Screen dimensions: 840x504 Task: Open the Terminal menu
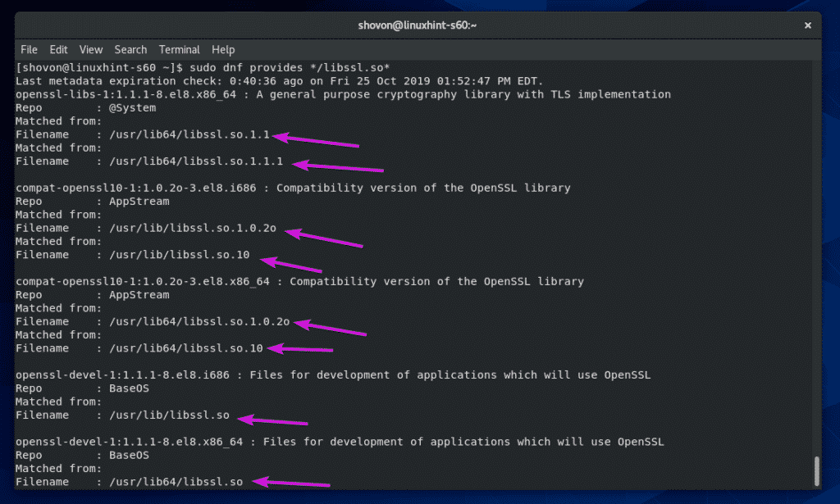pos(180,50)
